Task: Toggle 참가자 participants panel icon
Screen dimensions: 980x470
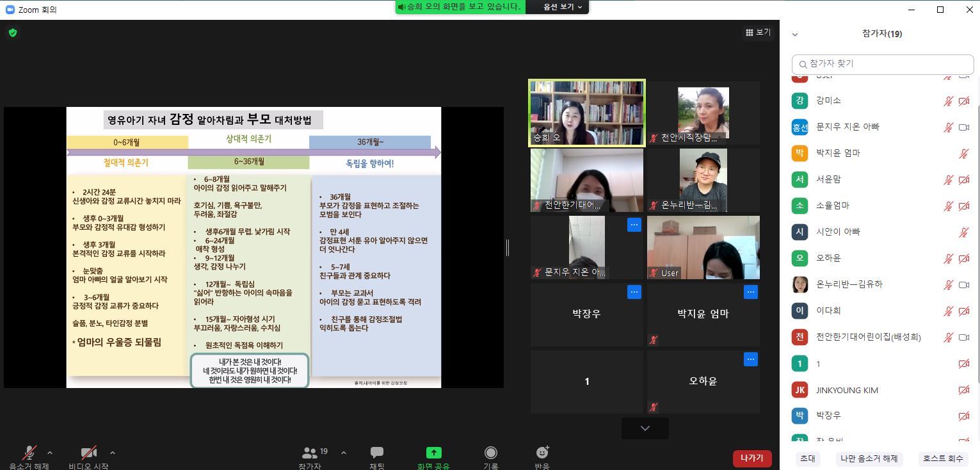Action: click(310, 453)
